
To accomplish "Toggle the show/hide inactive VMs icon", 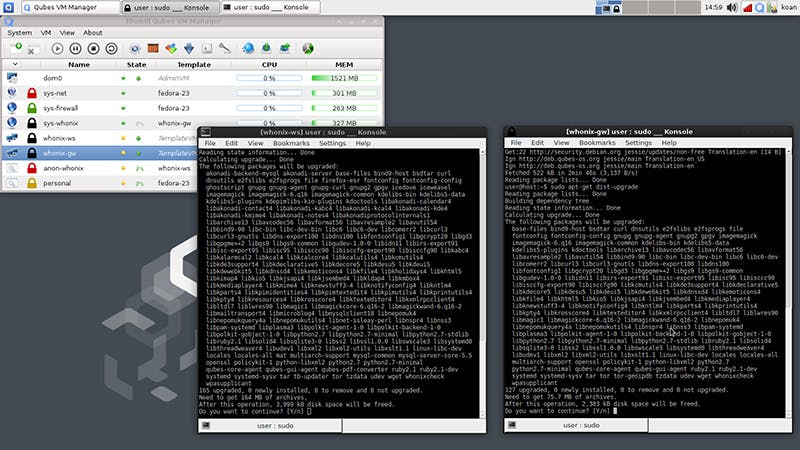I will [308, 48].
